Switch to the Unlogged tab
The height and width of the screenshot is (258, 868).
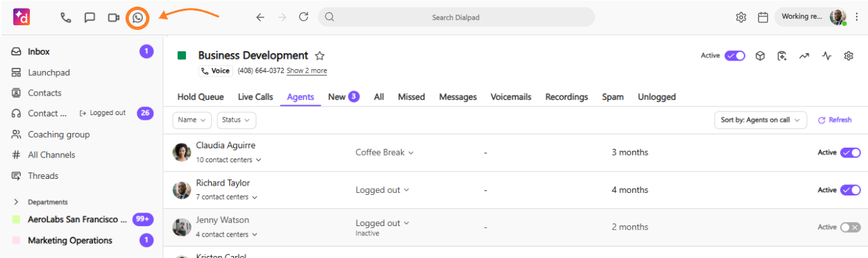(x=657, y=97)
